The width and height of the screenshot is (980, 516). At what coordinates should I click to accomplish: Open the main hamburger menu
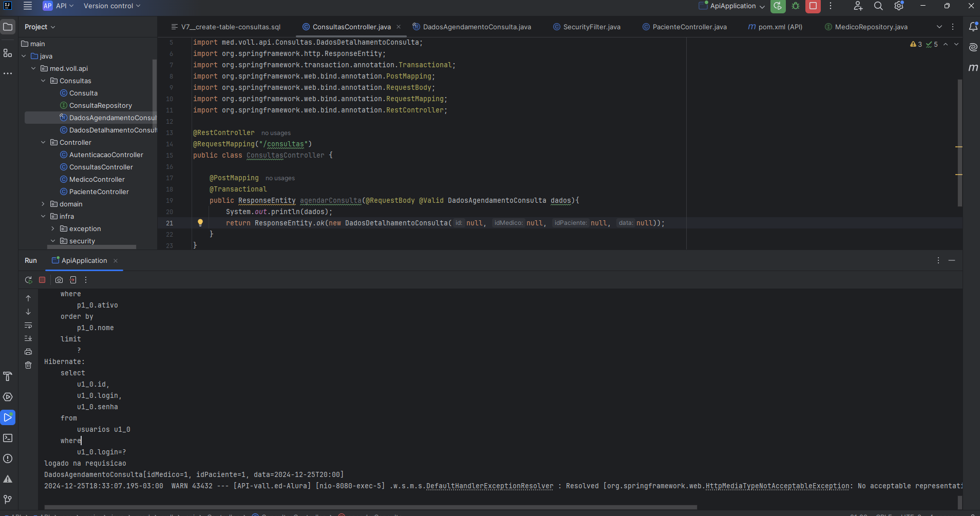28,6
